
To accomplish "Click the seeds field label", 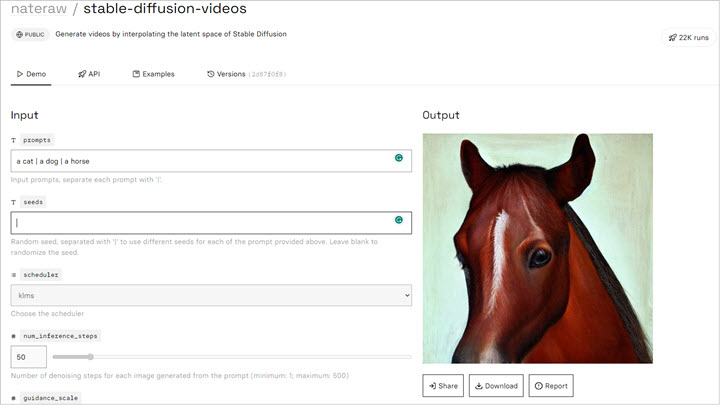I will coord(33,202).
